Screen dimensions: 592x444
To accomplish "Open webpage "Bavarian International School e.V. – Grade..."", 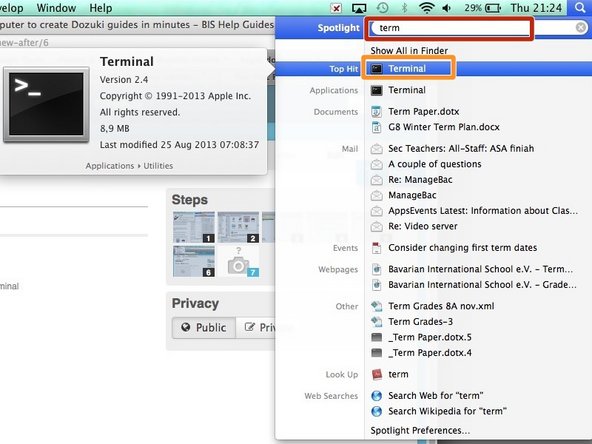I will pyautogui.click(x=473, y=285).
